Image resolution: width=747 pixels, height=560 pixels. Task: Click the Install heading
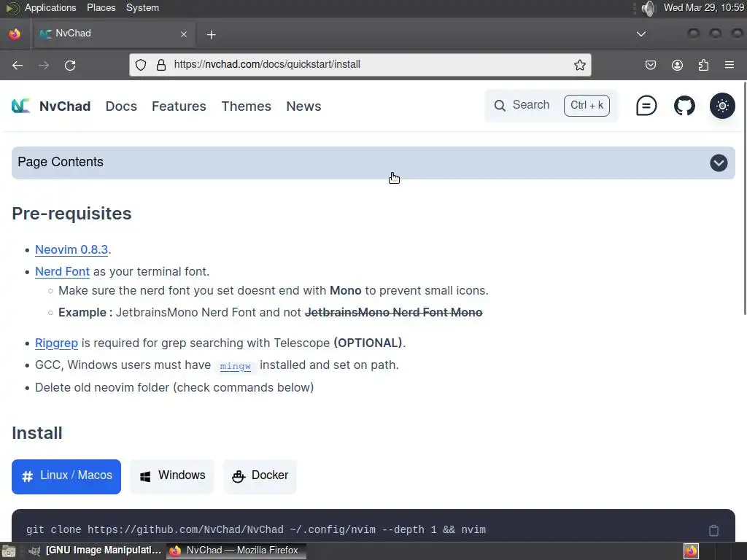[37, 433]
